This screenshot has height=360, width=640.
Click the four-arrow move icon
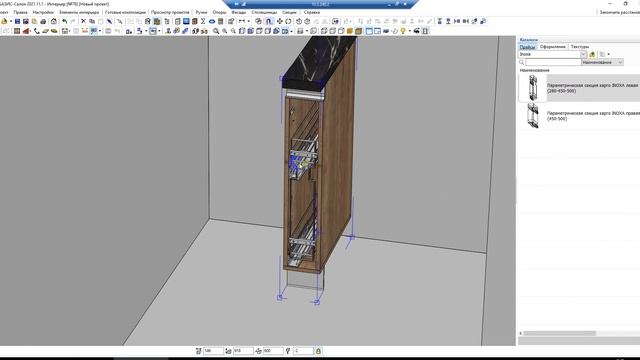[280, 21]
